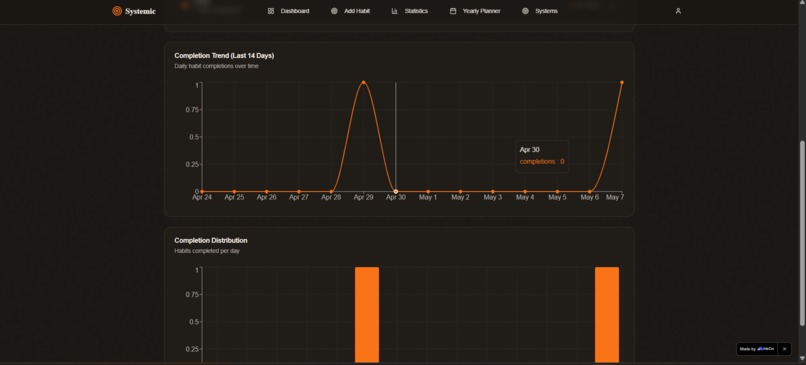Click the Completion Trend heading
The height and width of the screenshot is (365, 806).
[224, 56]
